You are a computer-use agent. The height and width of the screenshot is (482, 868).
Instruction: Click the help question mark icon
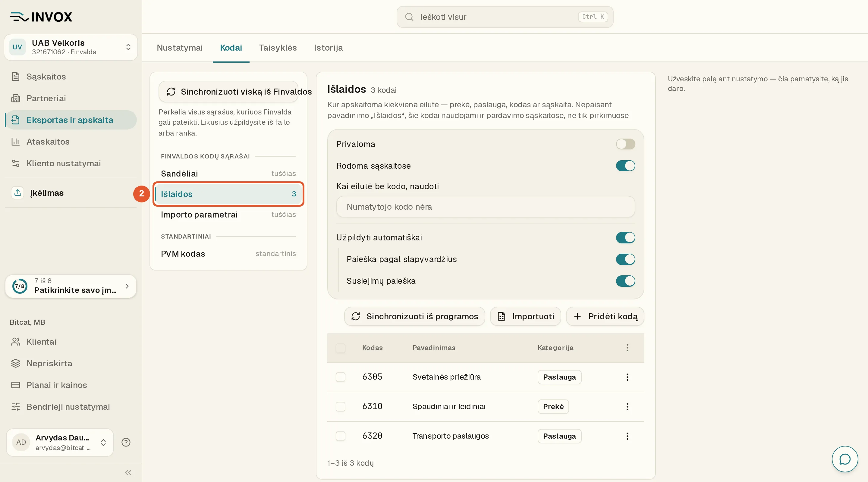(x=126, y=442)
